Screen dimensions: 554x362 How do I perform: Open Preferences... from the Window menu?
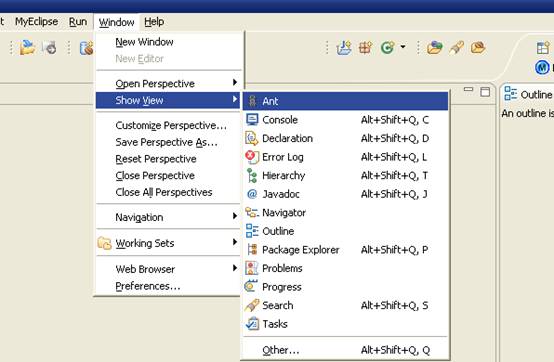168,286
